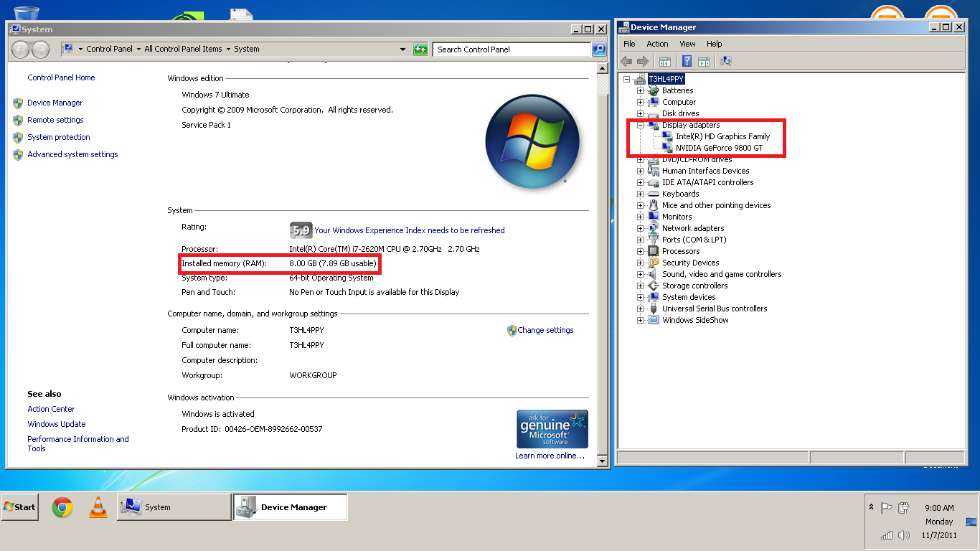Image resolution: width=980 pixels, height=551 pixels.
Task: Open Advanced system settings link
Action: [72, 154]
